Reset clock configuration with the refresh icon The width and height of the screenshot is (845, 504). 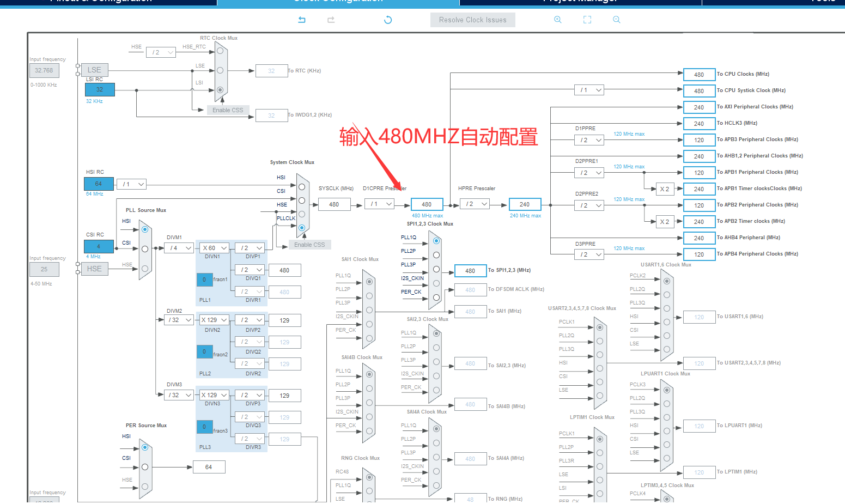point(387,20)
